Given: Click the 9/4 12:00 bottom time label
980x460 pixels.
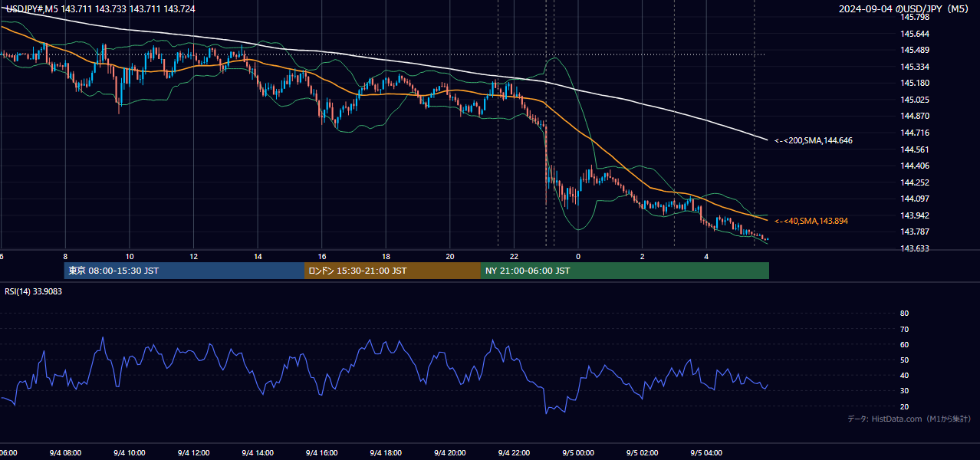Looking at the screenshot, I should [x=193, y=453].
